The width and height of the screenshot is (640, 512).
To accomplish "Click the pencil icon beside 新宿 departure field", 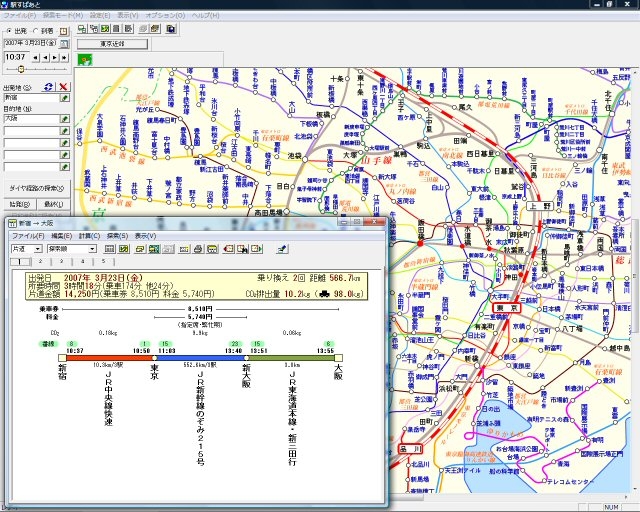I will coord(64,98).
